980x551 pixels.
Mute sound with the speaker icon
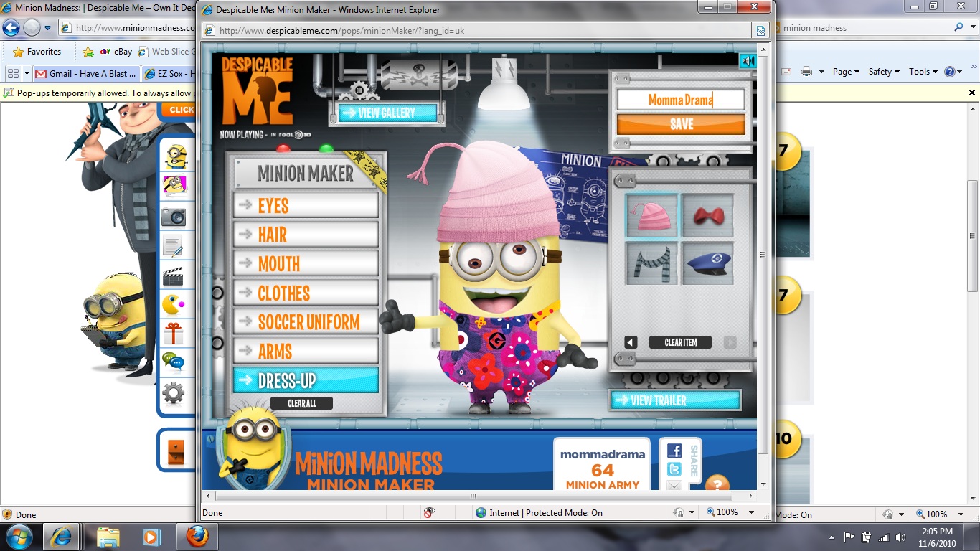tap(748, 61)
